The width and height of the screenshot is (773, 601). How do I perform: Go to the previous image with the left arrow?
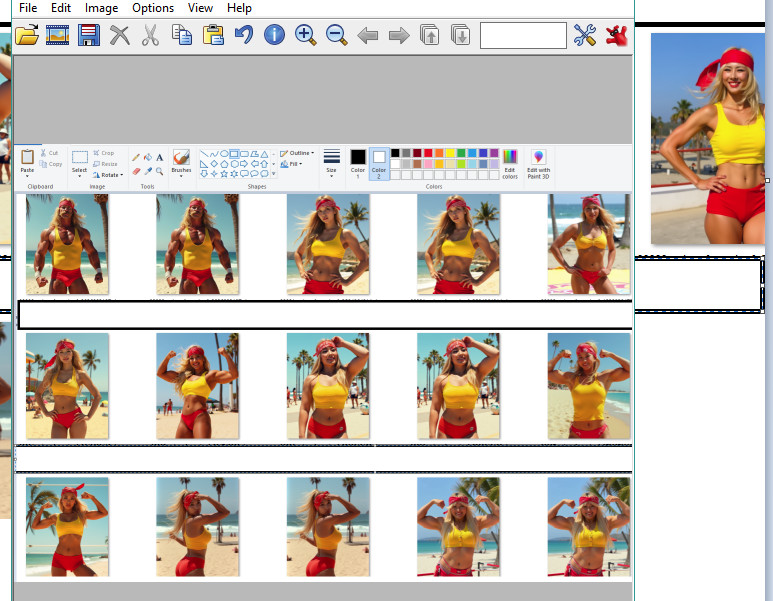pos(368,35)
